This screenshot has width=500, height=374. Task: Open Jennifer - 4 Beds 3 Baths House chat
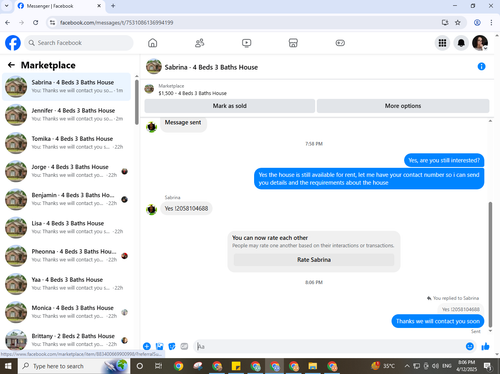click(67, 115)
